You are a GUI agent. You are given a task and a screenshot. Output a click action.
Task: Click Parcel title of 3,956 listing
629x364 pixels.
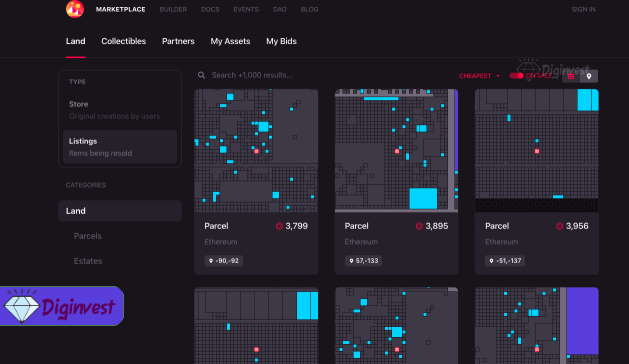pyautogui.click(x=497, y=226)
